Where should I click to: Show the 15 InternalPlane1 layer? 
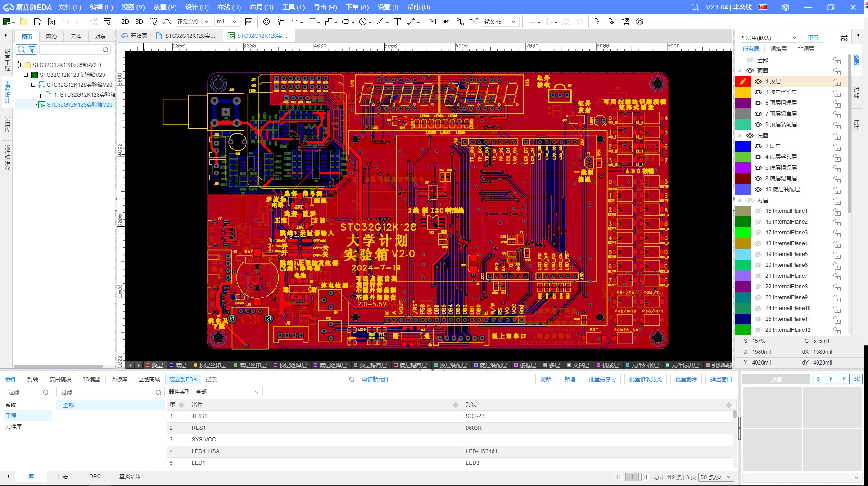point(758,211)
